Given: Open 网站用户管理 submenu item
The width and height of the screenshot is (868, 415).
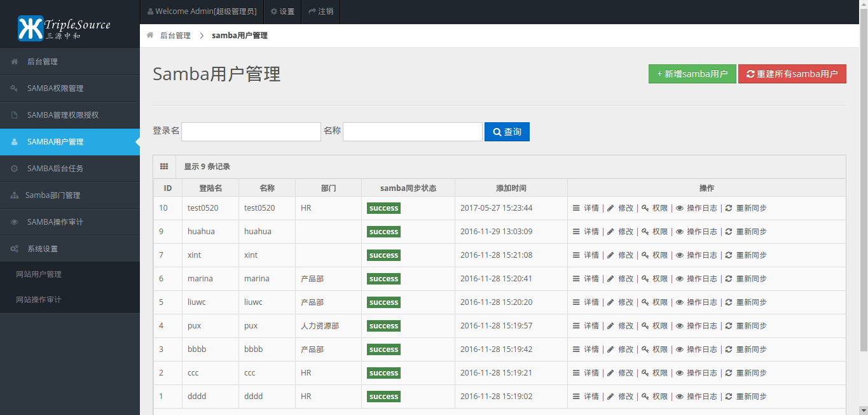Looking at the screenshot, I should [70, 274].
